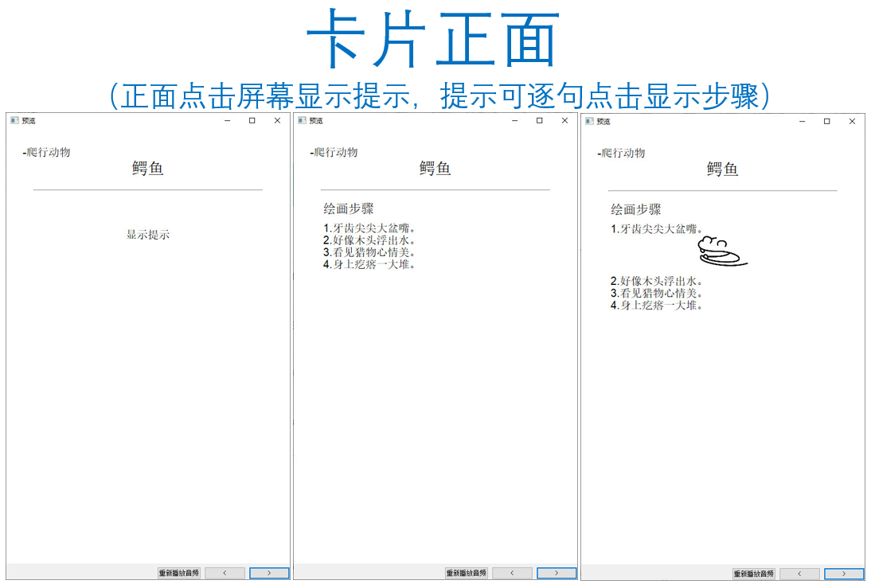The height and width of the screenshot is (588, 871).
Task: Select 绘画步骤 heading in the drawing window
Action: tap(636, 209)
